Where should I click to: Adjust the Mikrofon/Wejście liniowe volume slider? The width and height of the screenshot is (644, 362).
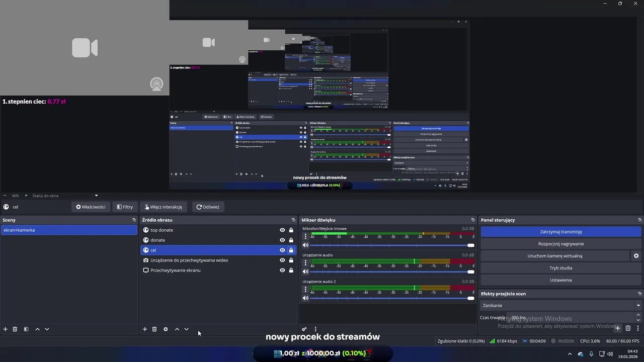point(392,245)
